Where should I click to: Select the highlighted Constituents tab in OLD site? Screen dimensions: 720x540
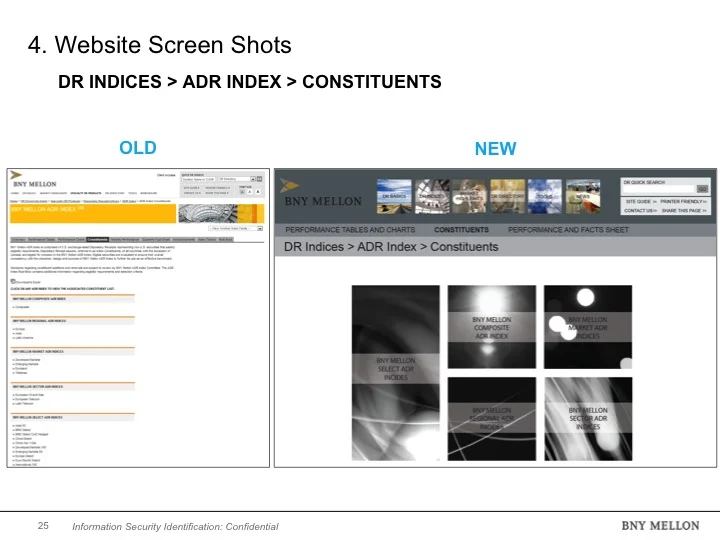(x=97, y=240)
